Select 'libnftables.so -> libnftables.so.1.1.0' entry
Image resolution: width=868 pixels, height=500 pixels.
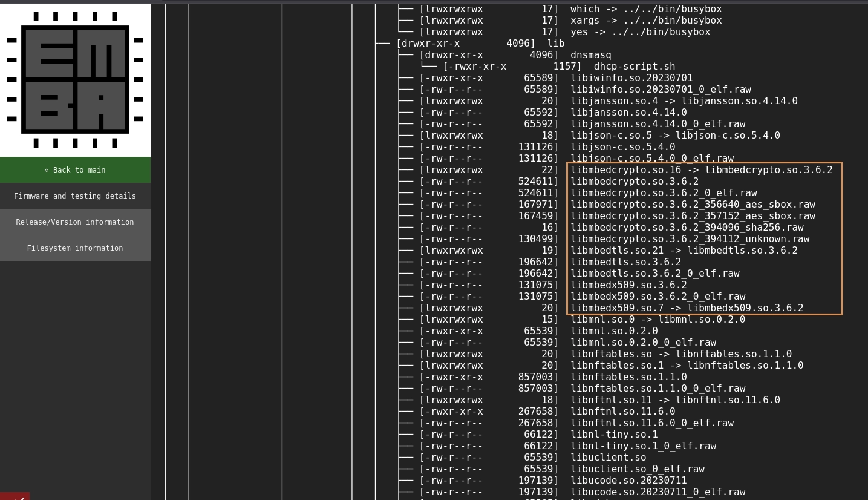[681, 354]
